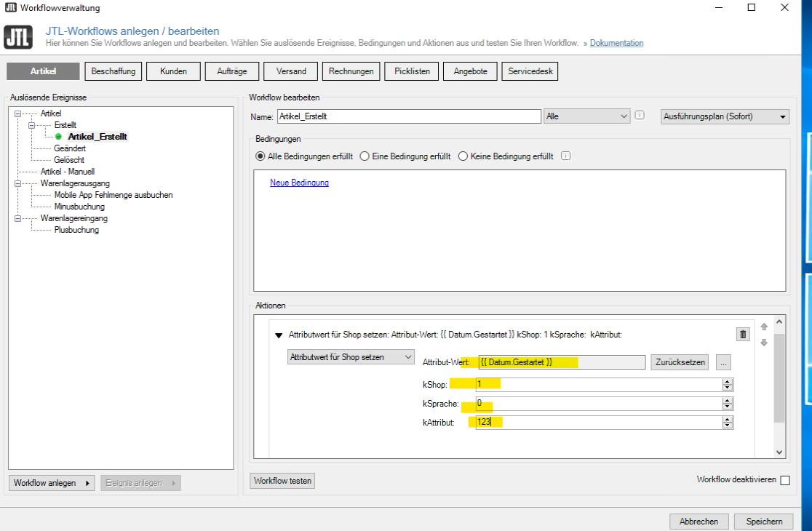The image size is (812, 531).
Task: Switch to the Servicedesk tab
Action: point(530,71)
